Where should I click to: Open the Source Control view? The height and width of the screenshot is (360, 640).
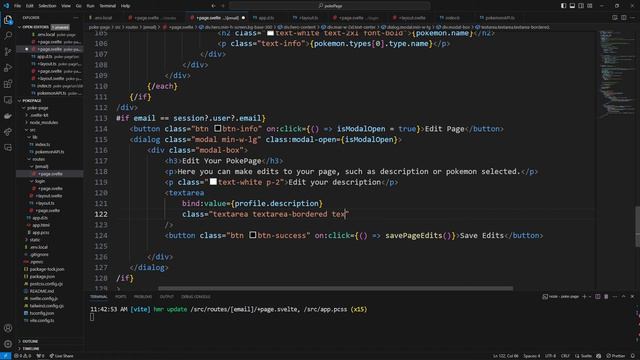8,51
